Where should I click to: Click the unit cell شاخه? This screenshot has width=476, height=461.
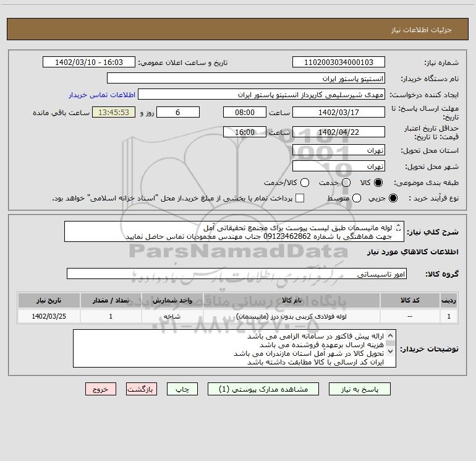click(x=172, y=316)
